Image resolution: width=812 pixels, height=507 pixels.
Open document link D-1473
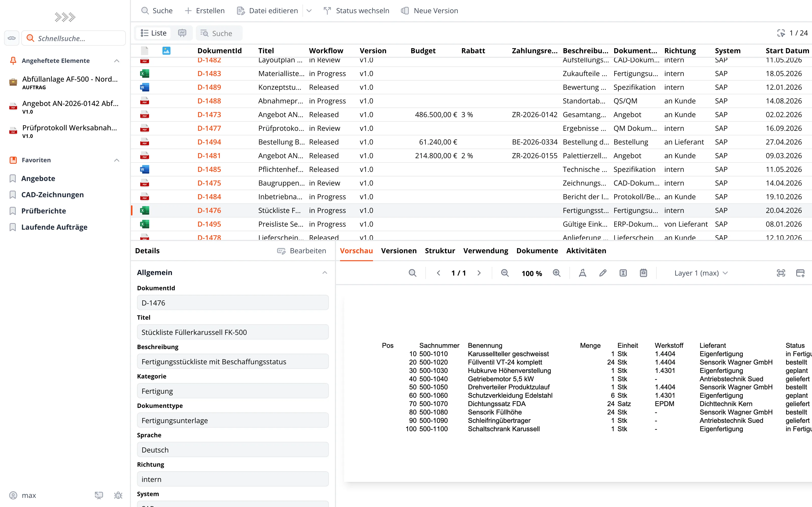coord(209,115)
